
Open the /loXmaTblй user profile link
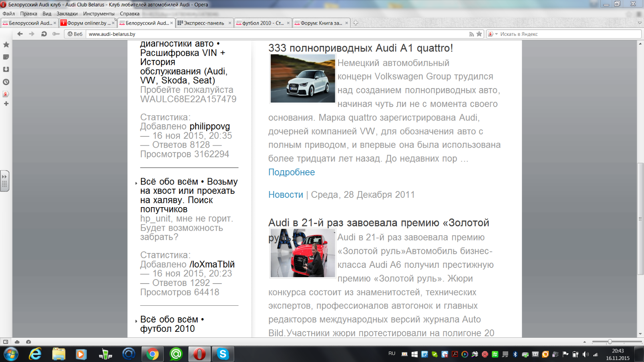point(212,264)
